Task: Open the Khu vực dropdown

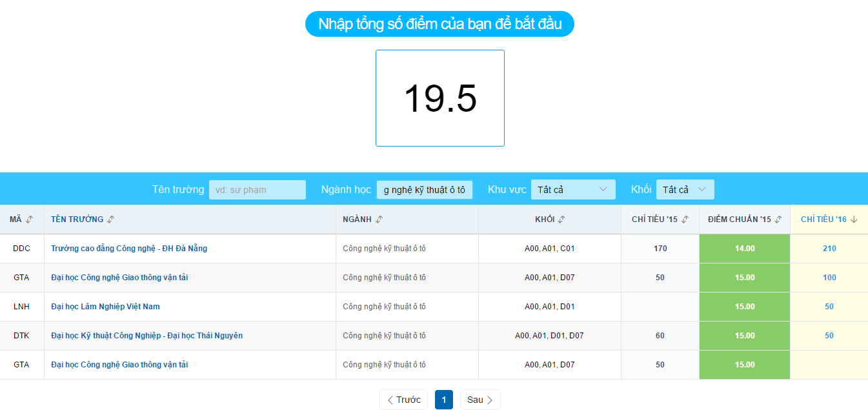Action: click(x=572, y=189)
